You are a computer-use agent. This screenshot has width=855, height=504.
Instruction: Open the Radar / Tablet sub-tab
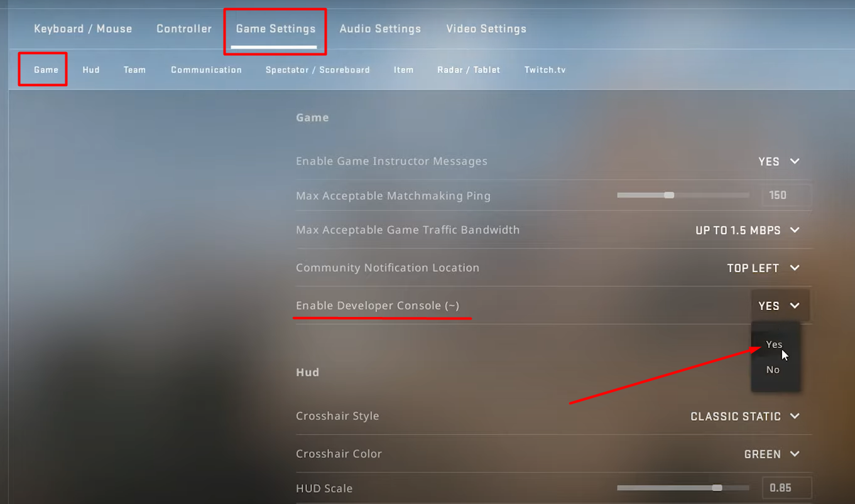pyautogui.click(x=469, y=70)
